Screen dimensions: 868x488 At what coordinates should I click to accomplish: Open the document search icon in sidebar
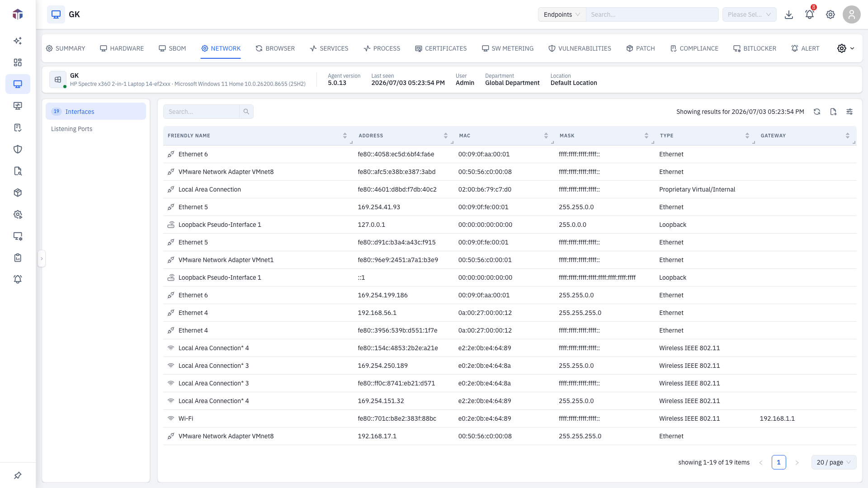pyautogui.click(x=18, y=171)
